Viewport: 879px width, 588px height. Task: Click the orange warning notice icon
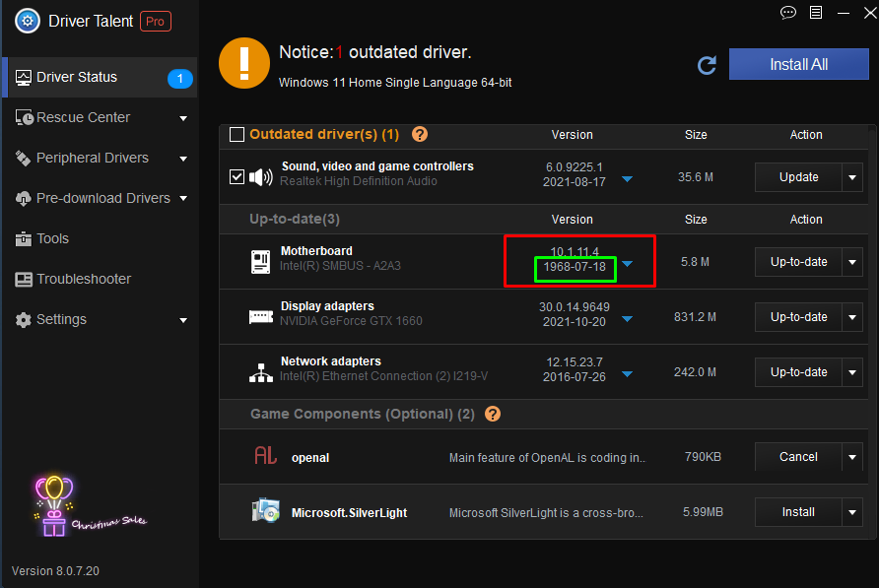click(x=243, y=63)
